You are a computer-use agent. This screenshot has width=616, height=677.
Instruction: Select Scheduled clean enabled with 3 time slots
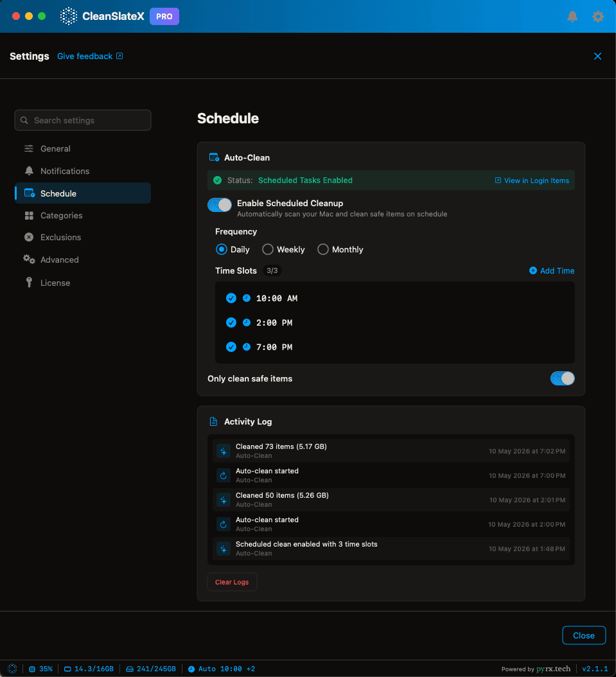[391, 549]
